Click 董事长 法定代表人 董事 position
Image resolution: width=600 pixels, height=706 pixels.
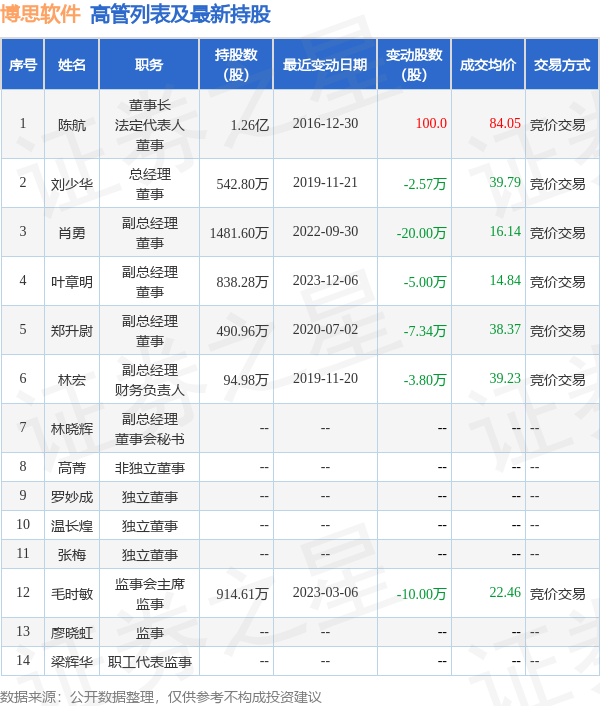pos(149,125)
